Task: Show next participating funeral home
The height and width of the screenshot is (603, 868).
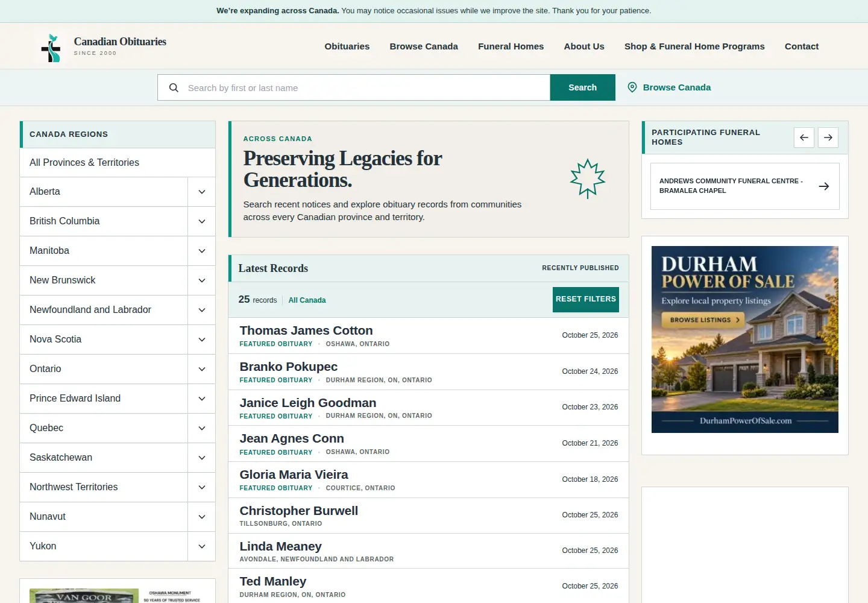Action: coord(828,137)
